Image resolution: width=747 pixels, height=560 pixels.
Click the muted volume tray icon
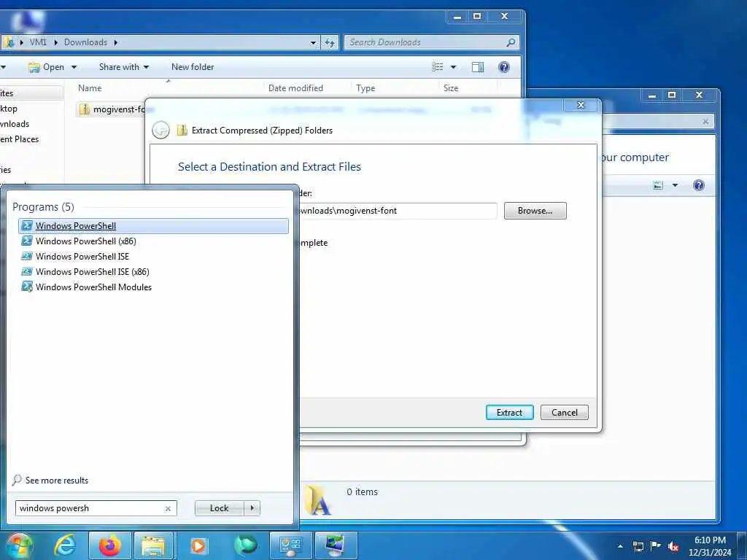coord(673,547)
